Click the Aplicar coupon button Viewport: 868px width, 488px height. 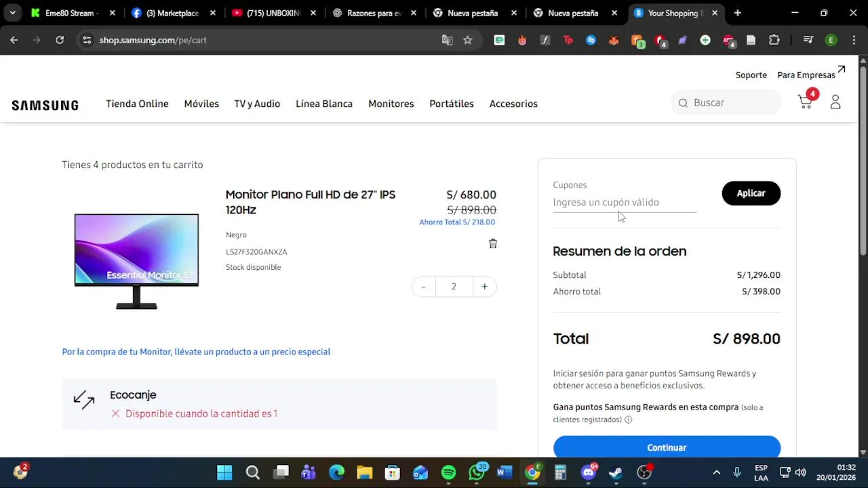point(751,193)
